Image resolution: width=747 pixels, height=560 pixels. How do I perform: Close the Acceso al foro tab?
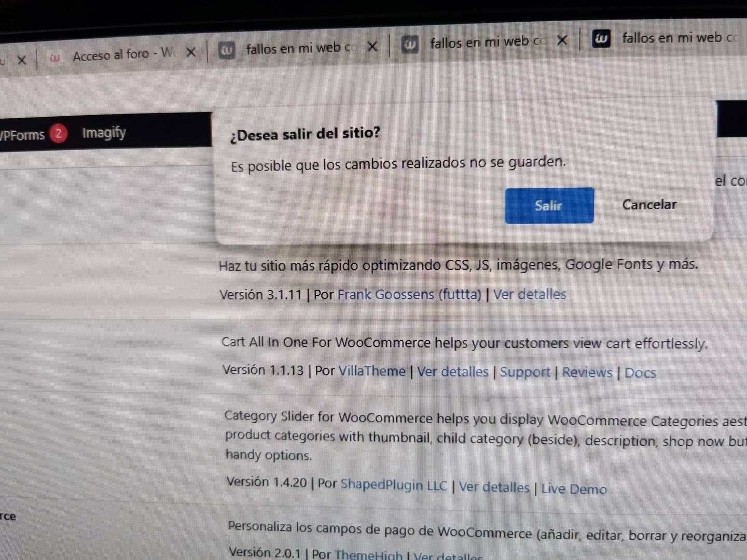[191, 52]
